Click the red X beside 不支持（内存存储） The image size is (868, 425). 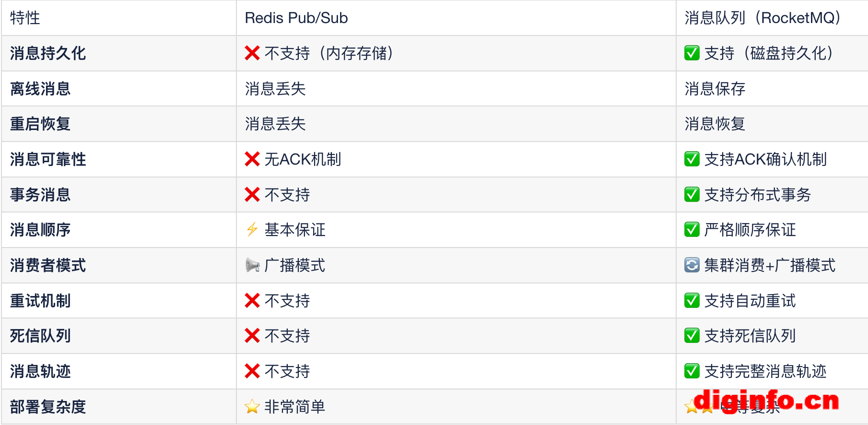(252, 53)
